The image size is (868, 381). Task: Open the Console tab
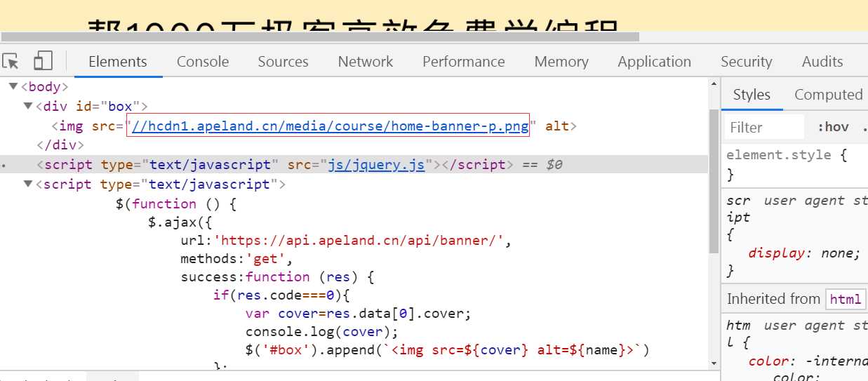click(203, 62)
